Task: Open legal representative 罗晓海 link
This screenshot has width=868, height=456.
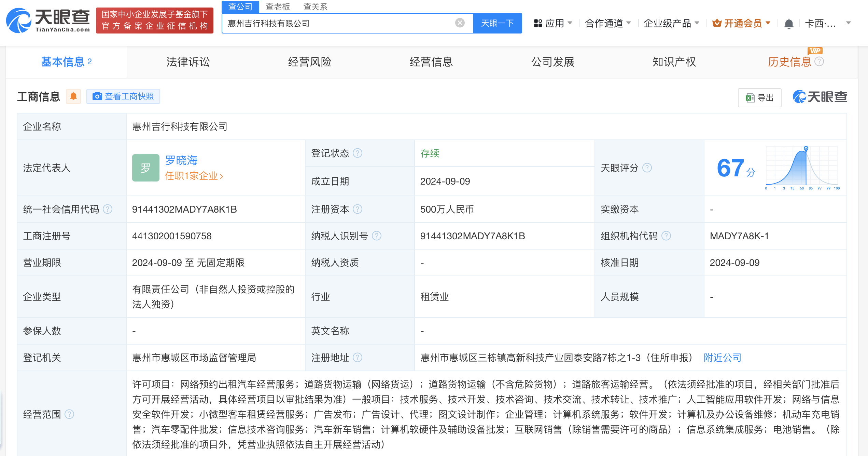Action: click(181, 160)
